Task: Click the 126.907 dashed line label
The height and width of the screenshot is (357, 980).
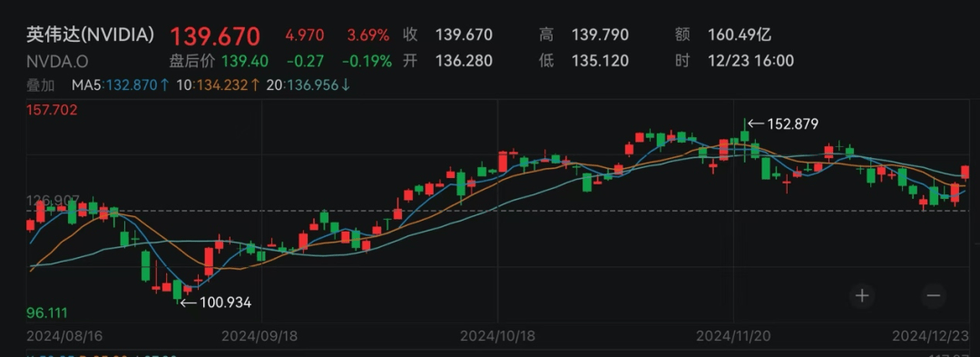Action: point(53,201)
